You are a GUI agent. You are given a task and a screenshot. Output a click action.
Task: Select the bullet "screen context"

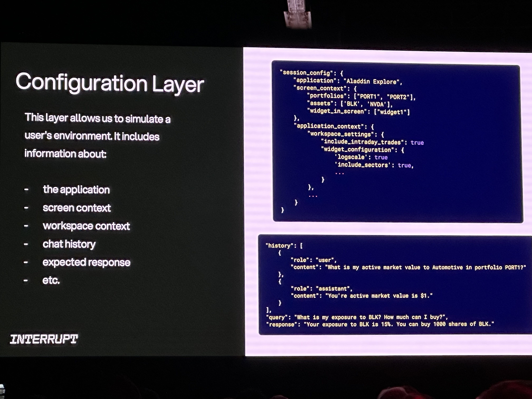tap(77, 208)
